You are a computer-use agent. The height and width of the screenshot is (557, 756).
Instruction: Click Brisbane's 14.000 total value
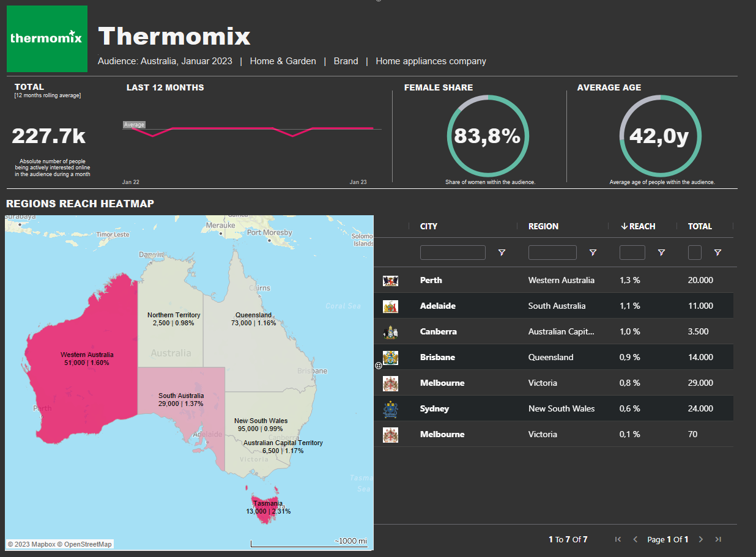click(700, 358)
